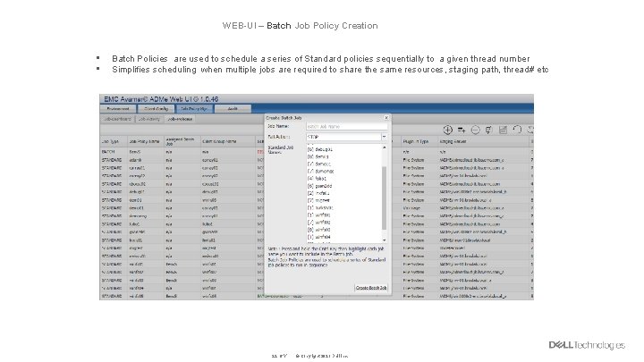The width and height of the screenshot is (644, 362).
Task: Close the Create Batch Job dialog
Action: [x=386, y=117]
